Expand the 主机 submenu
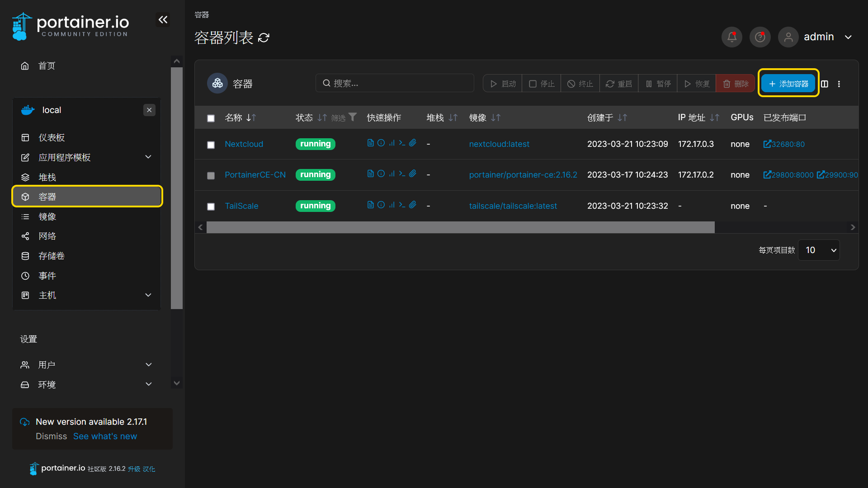The image size is (868, 488). pyautogui.click(x=148, y=295)
